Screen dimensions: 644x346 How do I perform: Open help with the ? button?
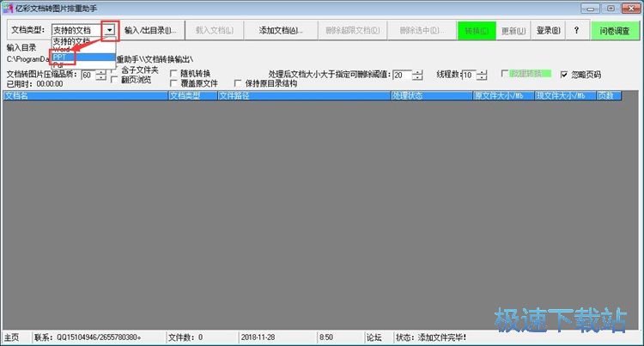pos(576,31)
